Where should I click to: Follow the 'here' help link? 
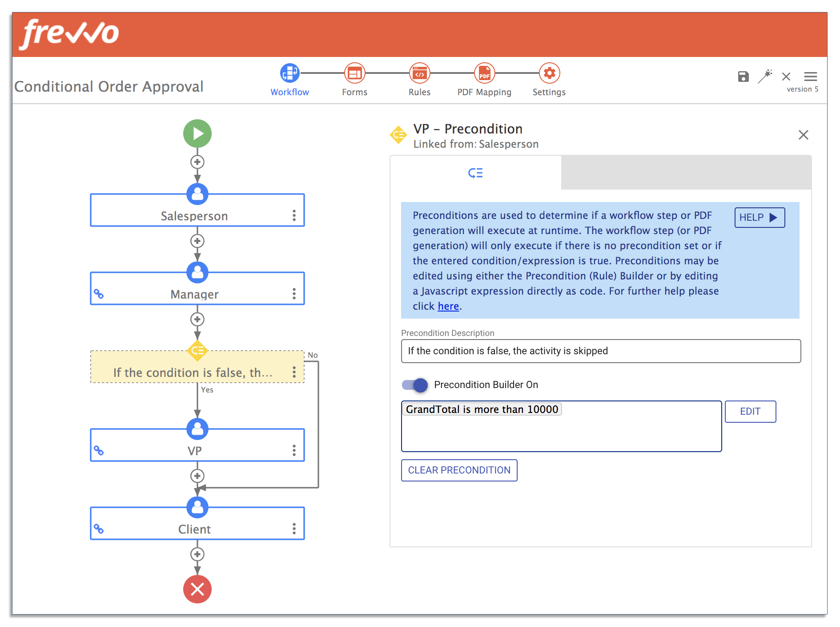pos(448,306)
